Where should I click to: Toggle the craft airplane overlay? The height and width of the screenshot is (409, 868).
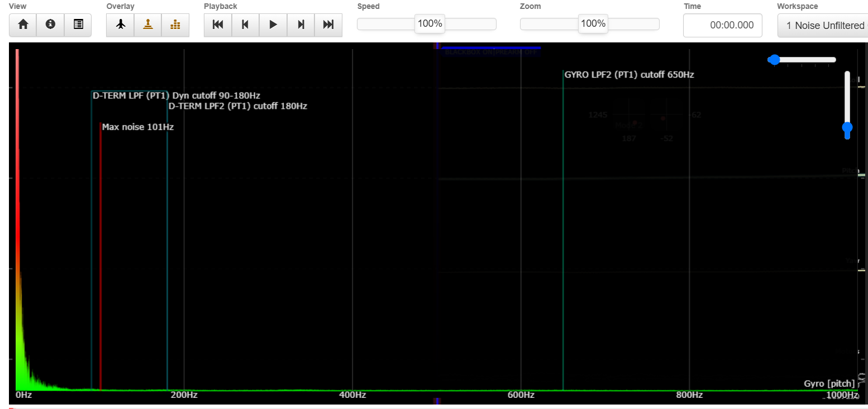[120, 25]
